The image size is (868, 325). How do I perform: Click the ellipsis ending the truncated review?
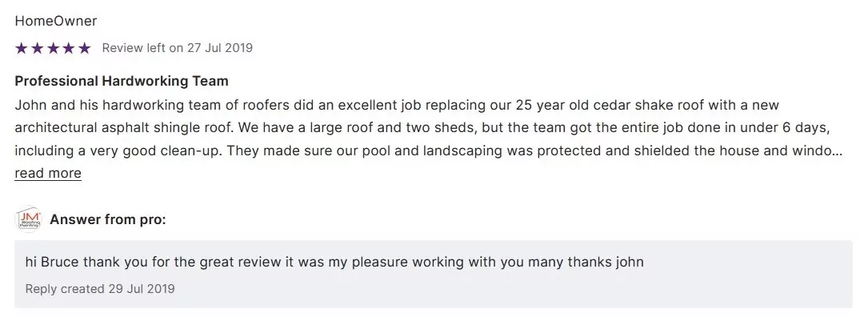click(x=838, y=150)
